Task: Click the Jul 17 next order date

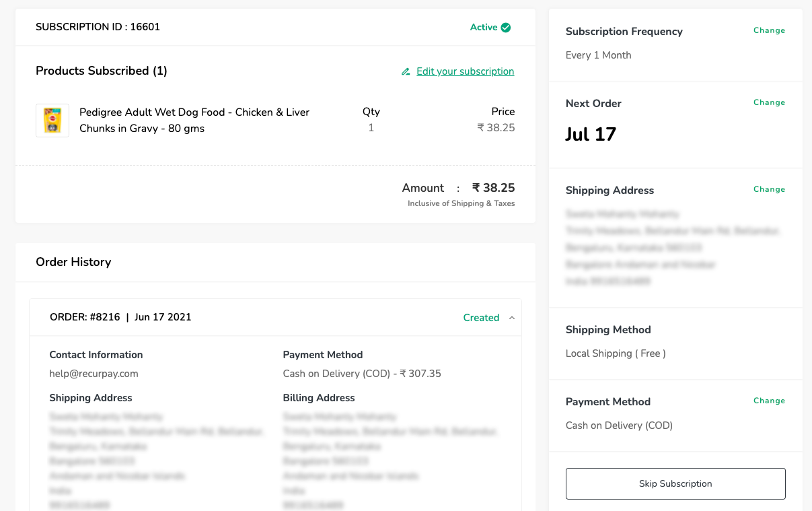Action: (x=591, y=134)
